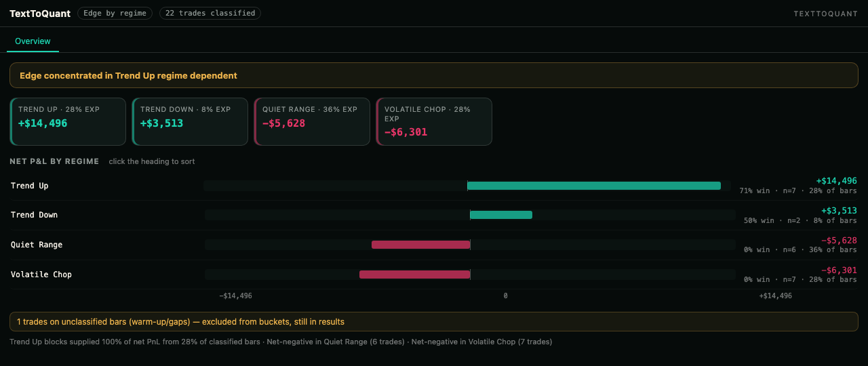Click the unclassified bars warning notice
Screen dimensions: 868x366
tap(434, 322)
